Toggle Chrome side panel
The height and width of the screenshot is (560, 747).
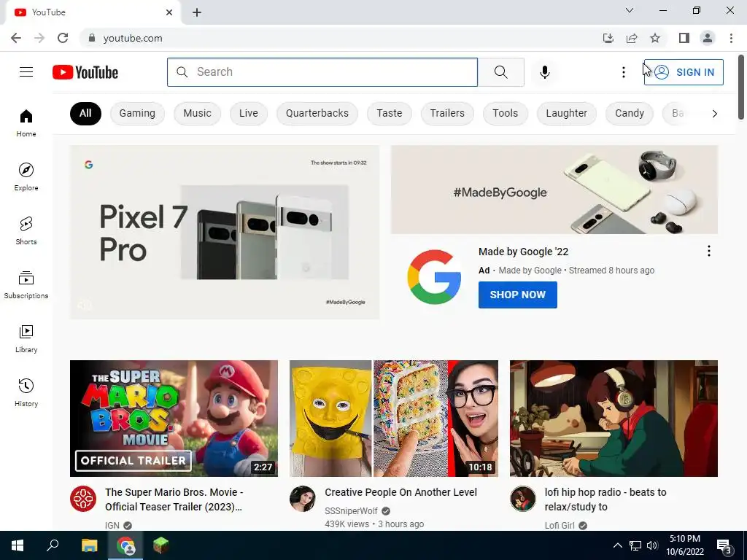[x=684, y=38]
